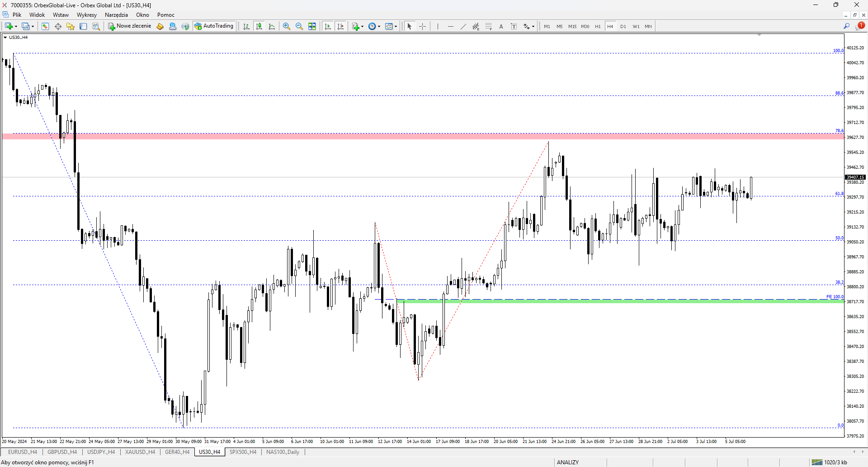Open notifications chat bubble icon
The image size is (868, 467).
click(x=860, y=26)
